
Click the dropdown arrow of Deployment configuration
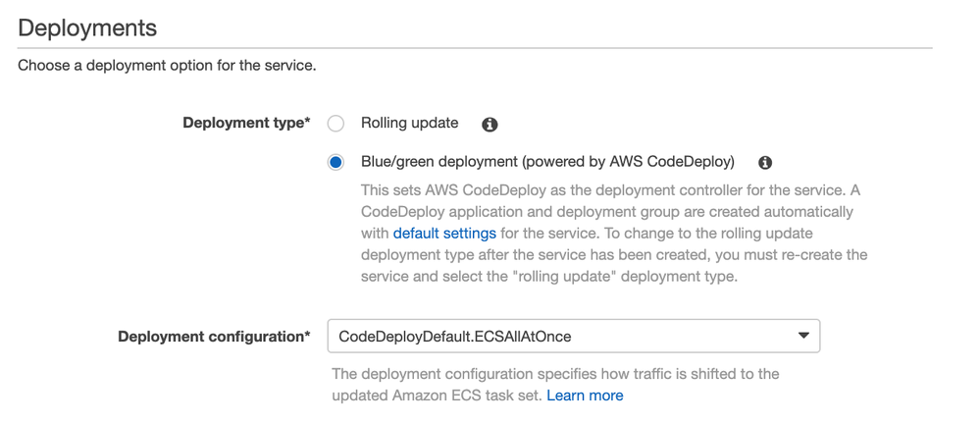point(803,336)
